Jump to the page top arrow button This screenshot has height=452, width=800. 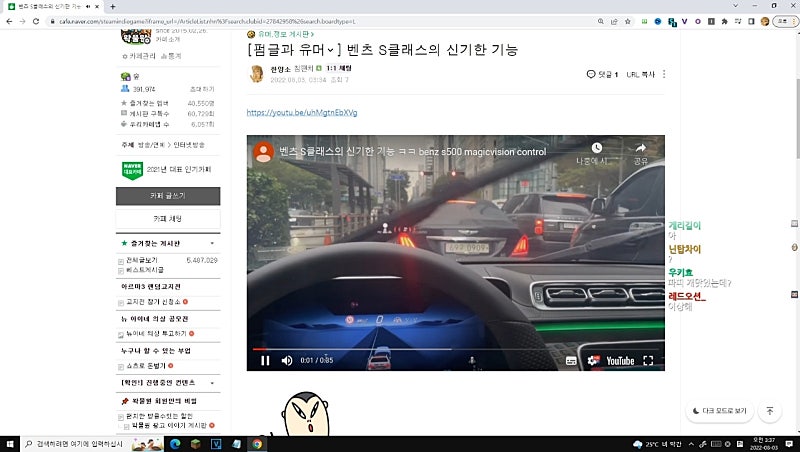pos(770,411)
